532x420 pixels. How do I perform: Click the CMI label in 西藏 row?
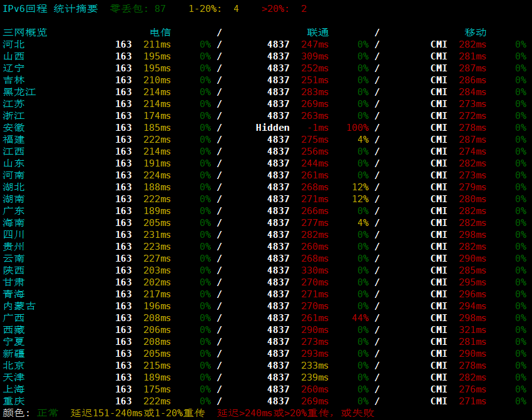(439, 329)
